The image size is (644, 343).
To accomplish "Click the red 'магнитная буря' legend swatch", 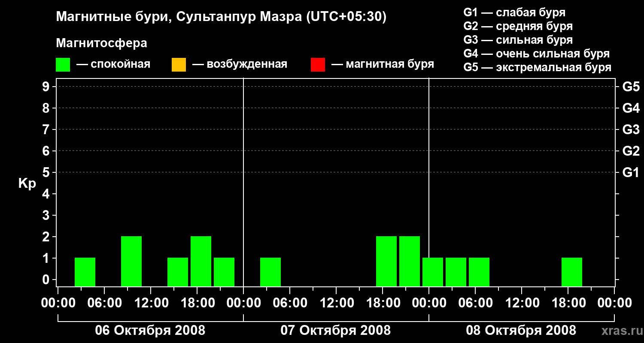I will [x=318, y=65].
